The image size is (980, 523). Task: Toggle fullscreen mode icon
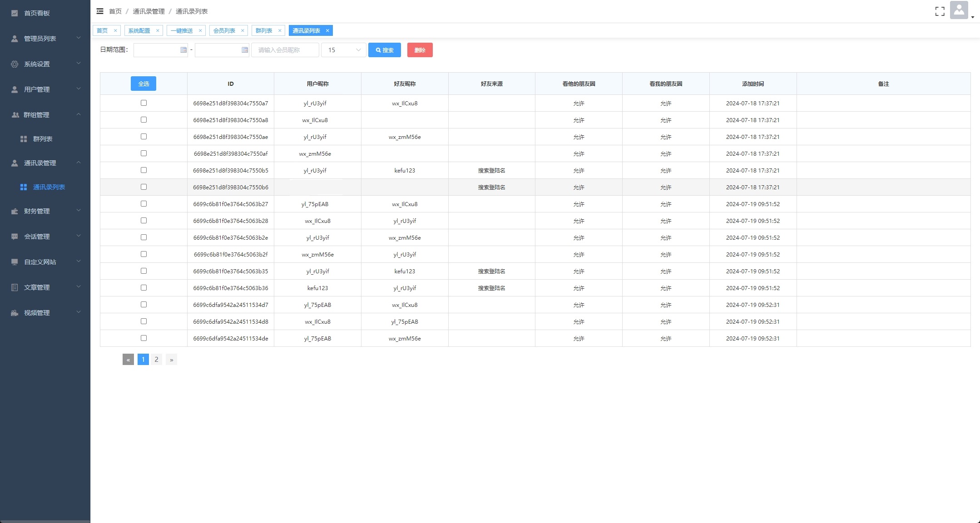tap(940, 11)
